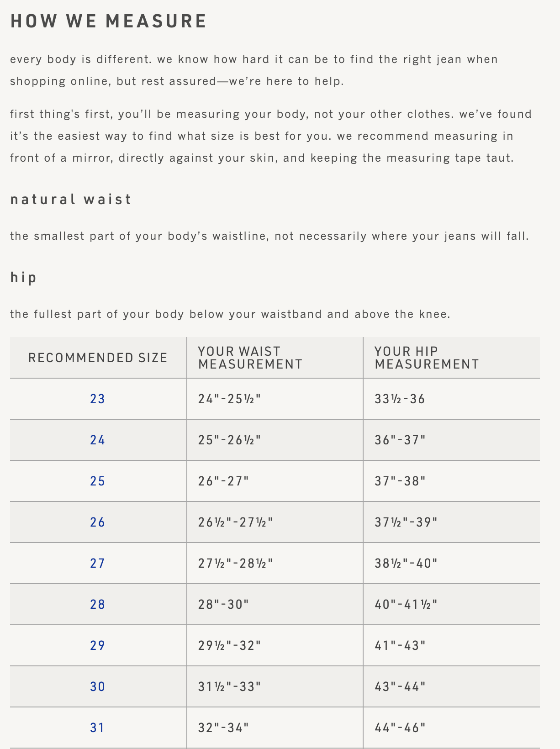This screenshot has height=749, width=560.
Task: Choose recommended size 30
Action: 98,687
